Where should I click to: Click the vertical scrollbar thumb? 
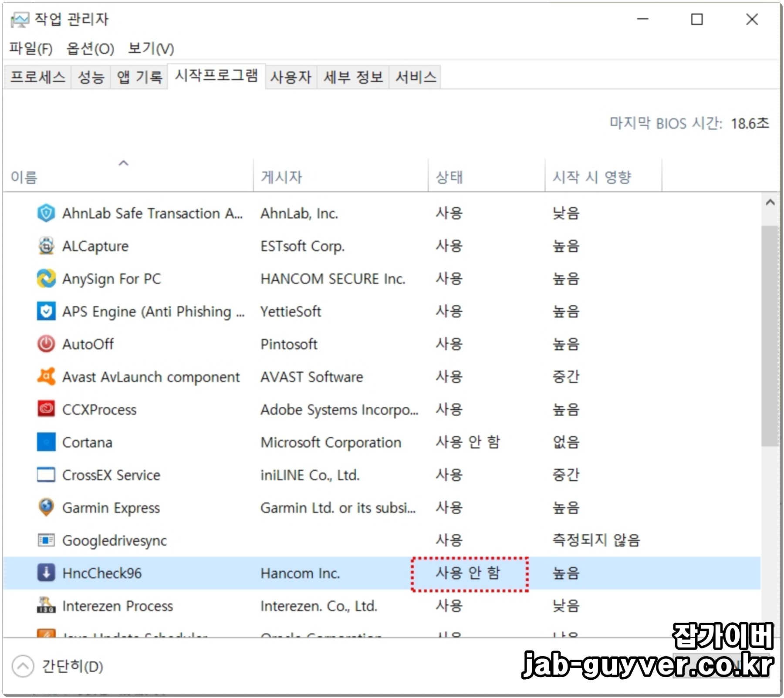coord(770,336)
